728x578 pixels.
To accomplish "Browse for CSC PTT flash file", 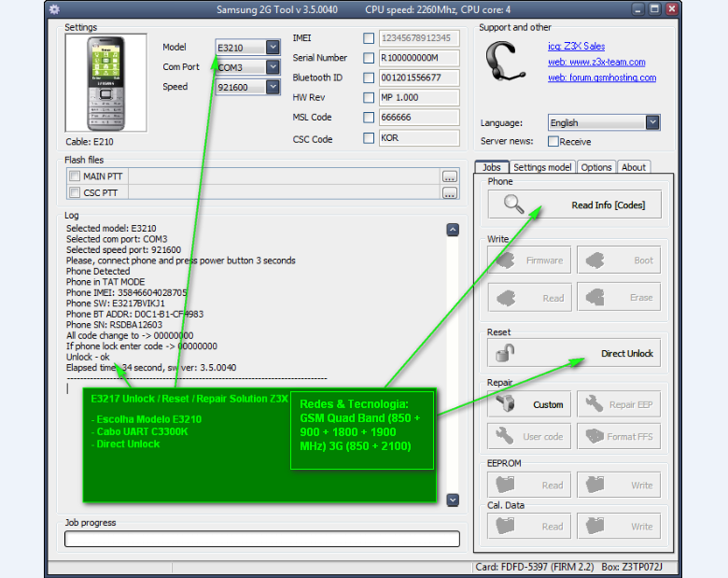I will pos(449,192).
